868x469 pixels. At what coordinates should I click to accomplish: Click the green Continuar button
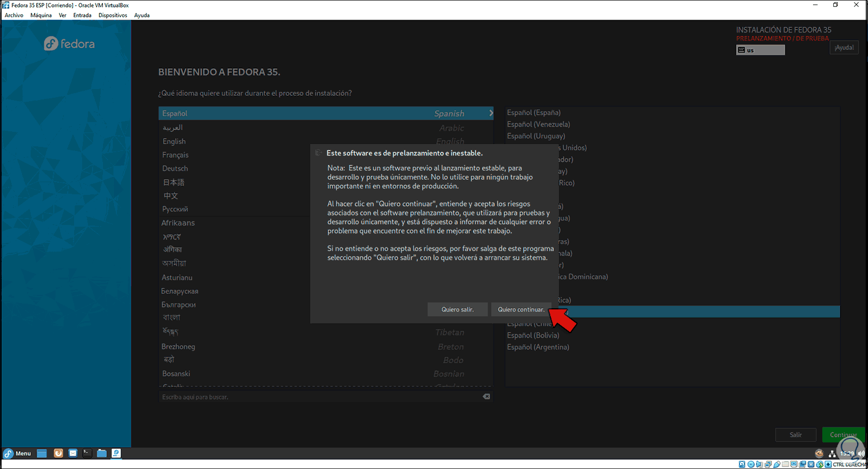click(x=843, y=434)
